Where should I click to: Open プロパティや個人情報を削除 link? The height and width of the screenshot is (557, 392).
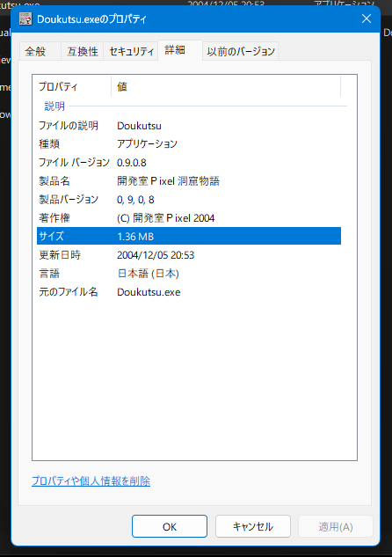point(91,480)
